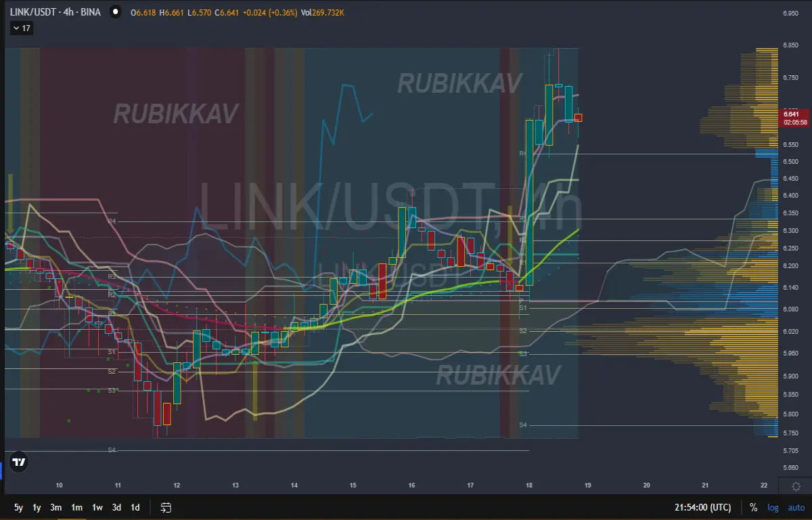The height and width of the screenshot is (520, 812).
Task: Click the 6.500 price axis label
Action: (x=790, y=161)
